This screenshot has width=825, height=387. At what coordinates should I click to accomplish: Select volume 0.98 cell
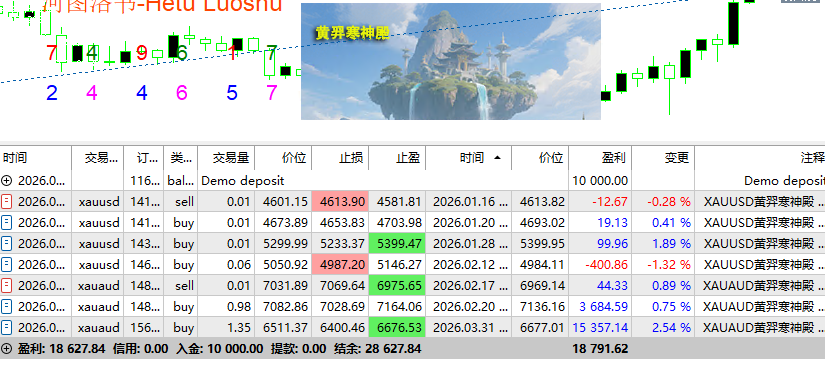tap(226, 307)
